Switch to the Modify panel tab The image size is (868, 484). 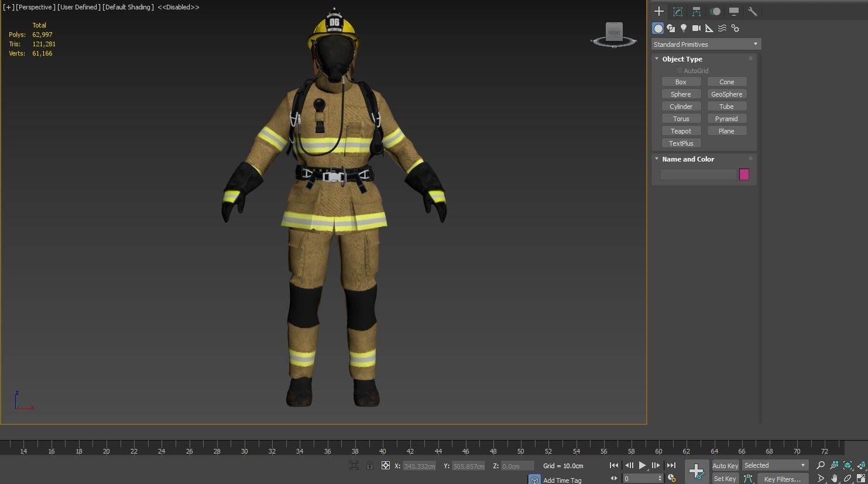678,11
